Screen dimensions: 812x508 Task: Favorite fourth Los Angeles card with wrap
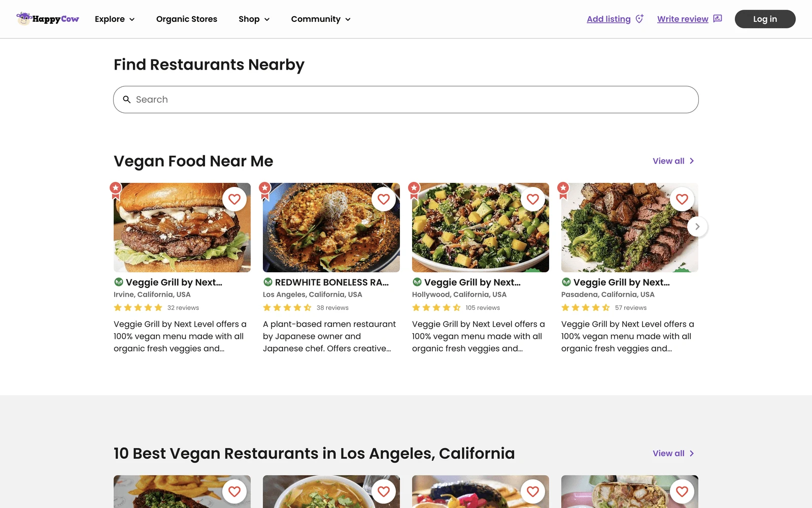(682, 491)
